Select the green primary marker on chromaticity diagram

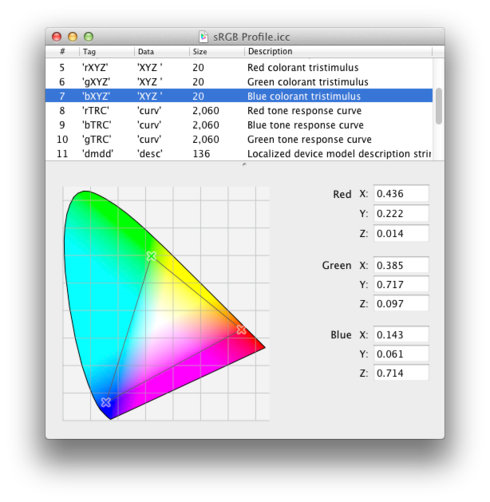[x=151, y=256]
